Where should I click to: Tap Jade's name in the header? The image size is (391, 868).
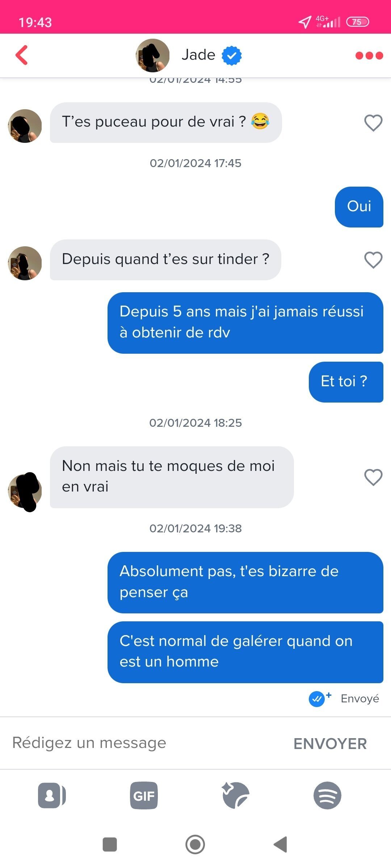[x=198, y=55]
